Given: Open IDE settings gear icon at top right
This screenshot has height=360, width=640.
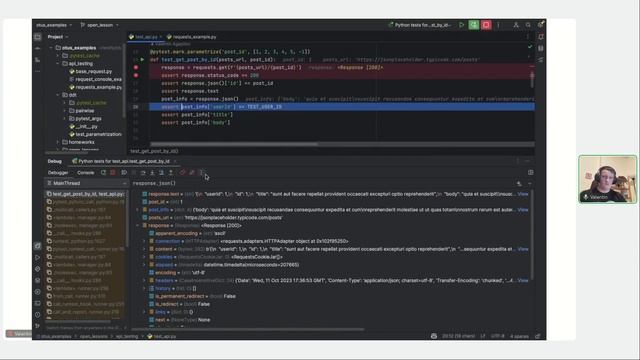Looking at the screenshot, I should coord(540,25).
